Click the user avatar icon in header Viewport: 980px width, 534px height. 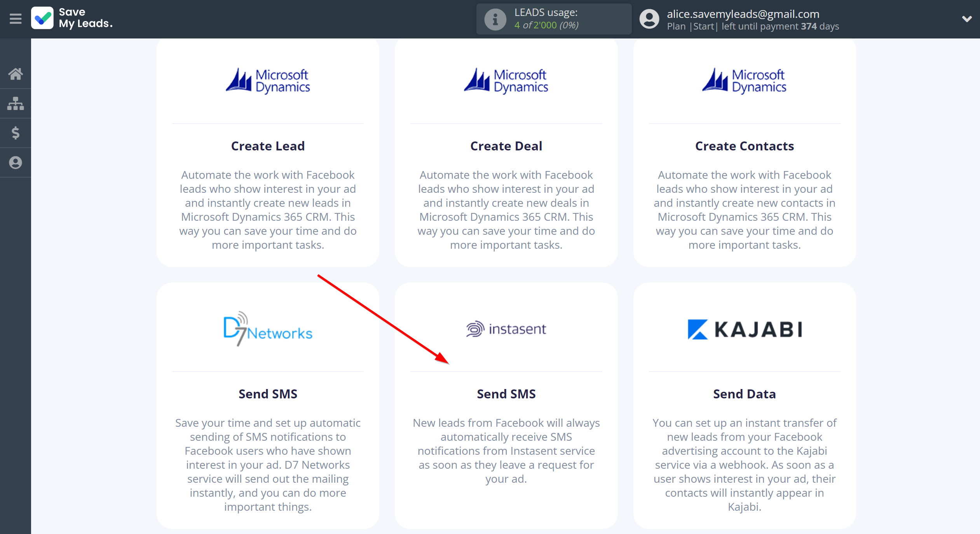[649, 19]
